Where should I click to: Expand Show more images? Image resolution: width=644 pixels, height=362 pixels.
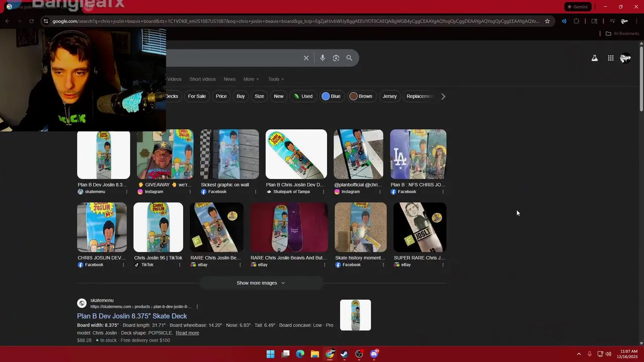pos(261,283)
